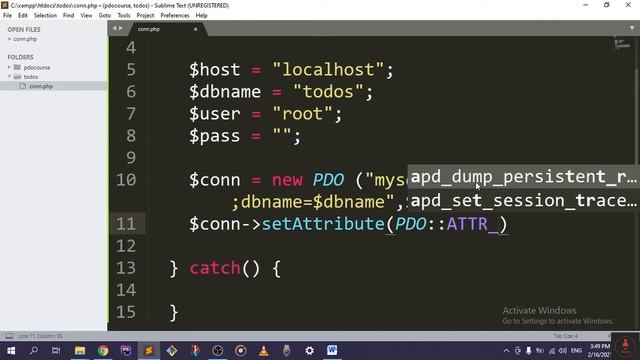The image size is (640, 360).
Task: Click the microphone tray icon
Action: click(529, 351)
